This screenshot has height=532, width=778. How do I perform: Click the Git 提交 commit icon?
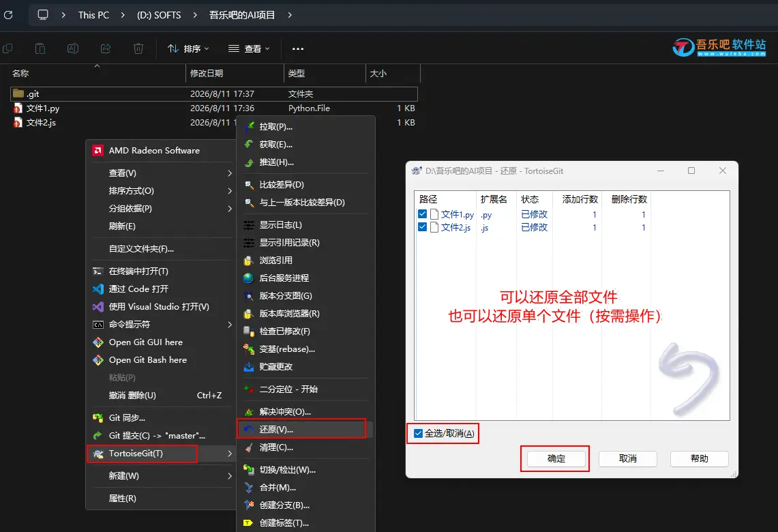[98, 436]
